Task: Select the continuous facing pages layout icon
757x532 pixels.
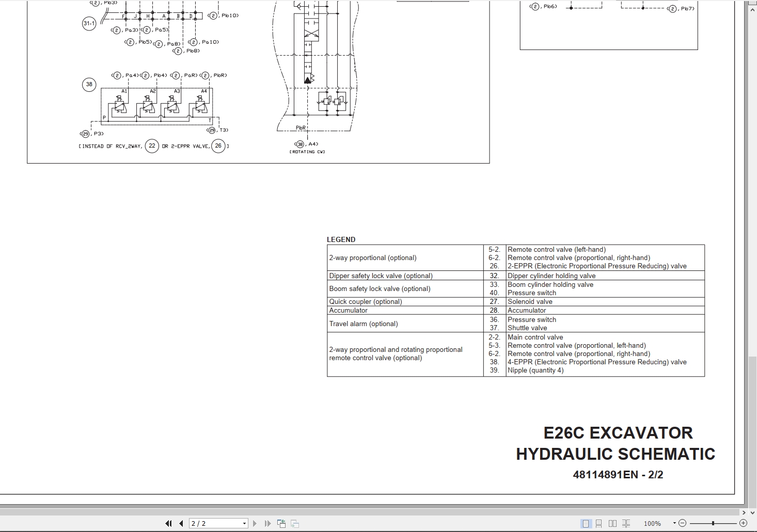Action: click(x=626, y=523)
